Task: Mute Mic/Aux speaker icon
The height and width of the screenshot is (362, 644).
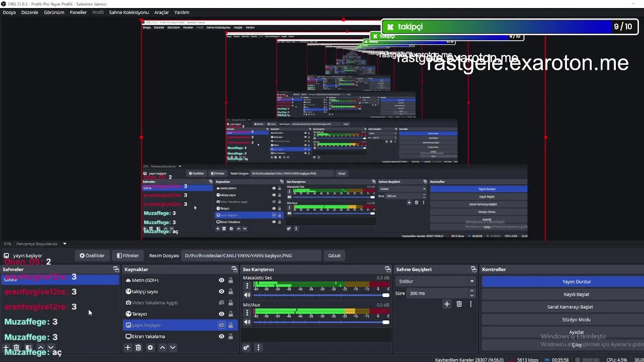Action: point(247,322)
